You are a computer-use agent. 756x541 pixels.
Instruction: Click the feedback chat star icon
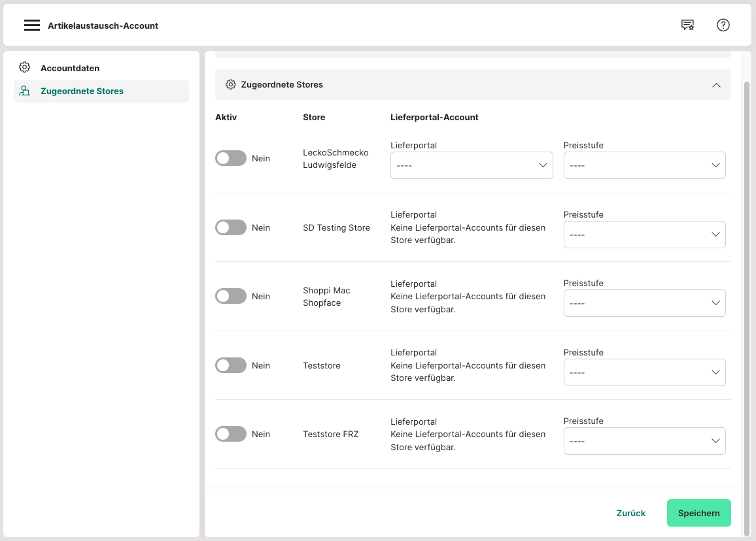687,25
